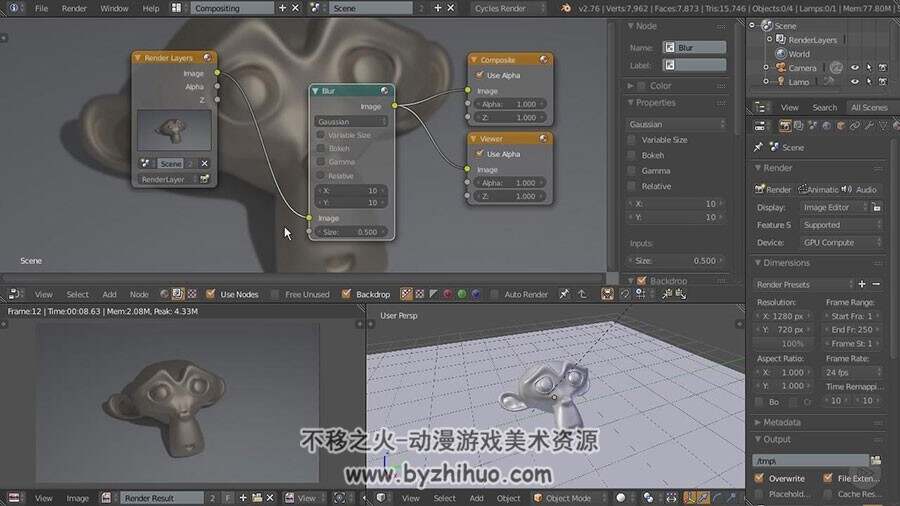
Task: Select the viewport shading sphere icon
Action: (620, 498)
